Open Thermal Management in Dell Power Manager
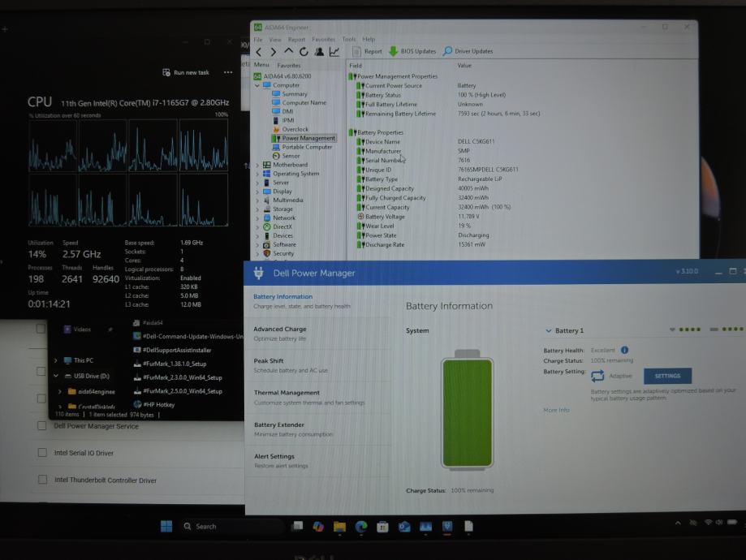The width and height of the screenshot is (746, 560). click(317, 398)
